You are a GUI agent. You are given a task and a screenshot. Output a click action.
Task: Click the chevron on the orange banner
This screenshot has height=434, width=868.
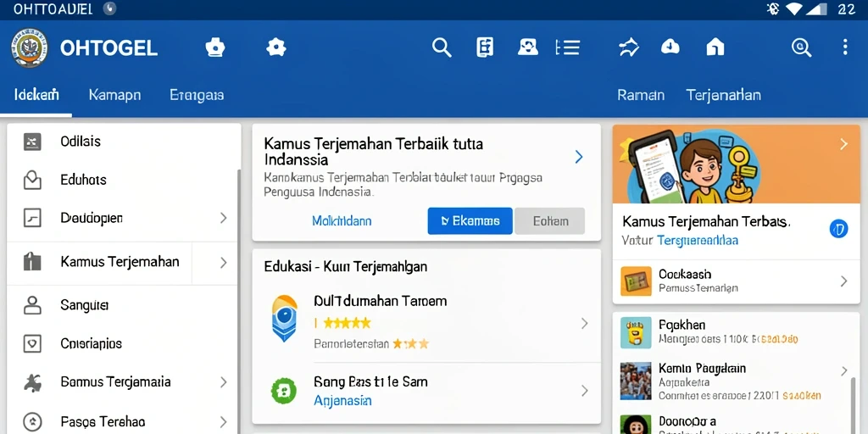pyautogui.click(x=843, y=144)
